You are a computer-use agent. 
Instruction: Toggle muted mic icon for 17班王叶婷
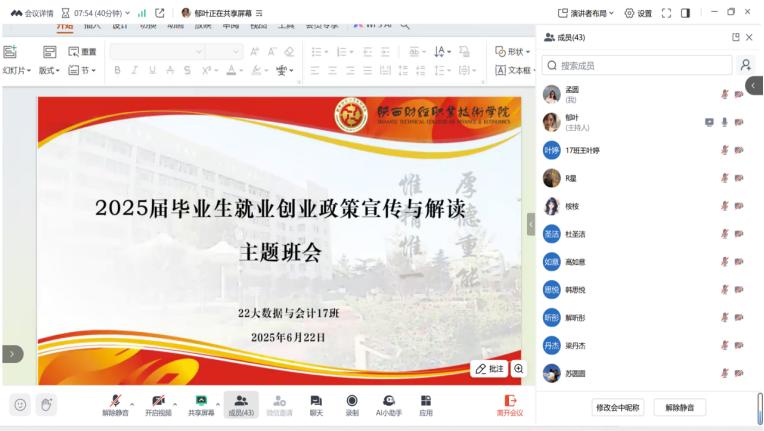coord(725,150)
